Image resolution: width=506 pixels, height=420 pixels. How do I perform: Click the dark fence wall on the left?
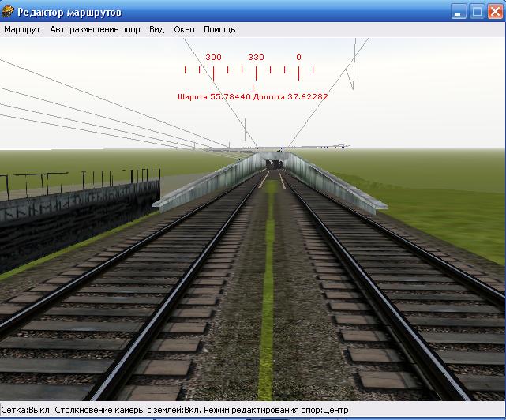(x=79, y=223)
